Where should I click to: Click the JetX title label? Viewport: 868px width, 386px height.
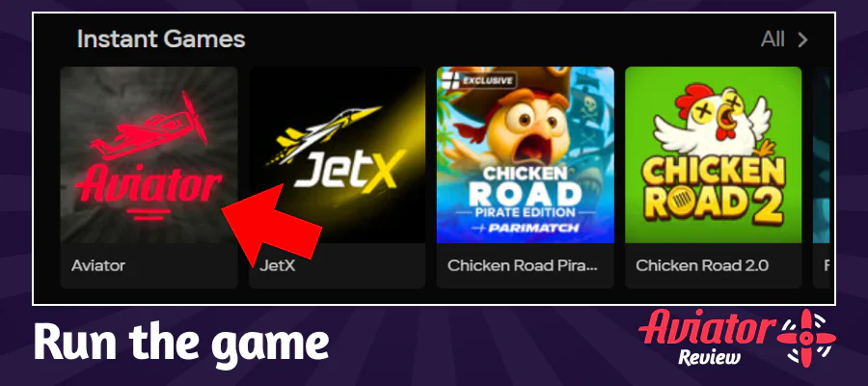point(278,265)
